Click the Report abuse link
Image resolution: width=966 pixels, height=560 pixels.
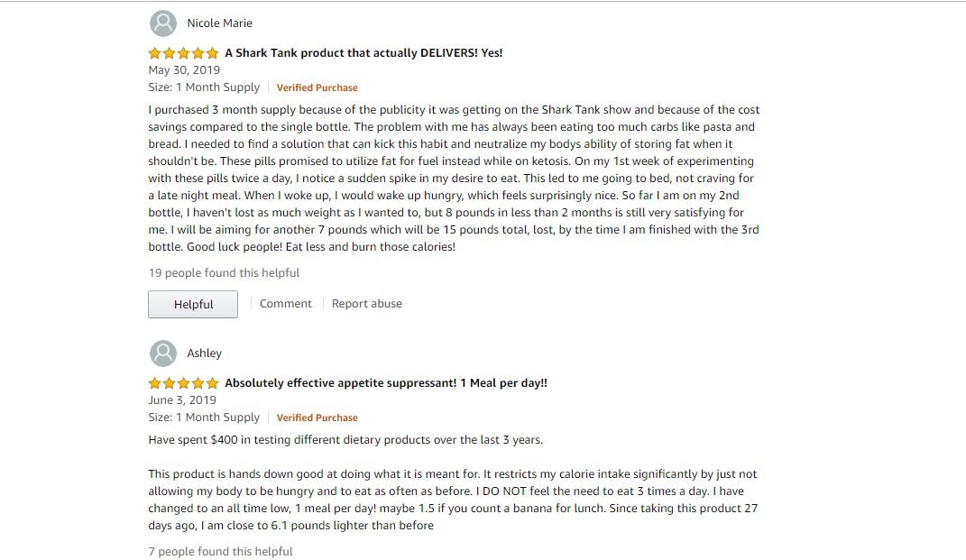366,304
